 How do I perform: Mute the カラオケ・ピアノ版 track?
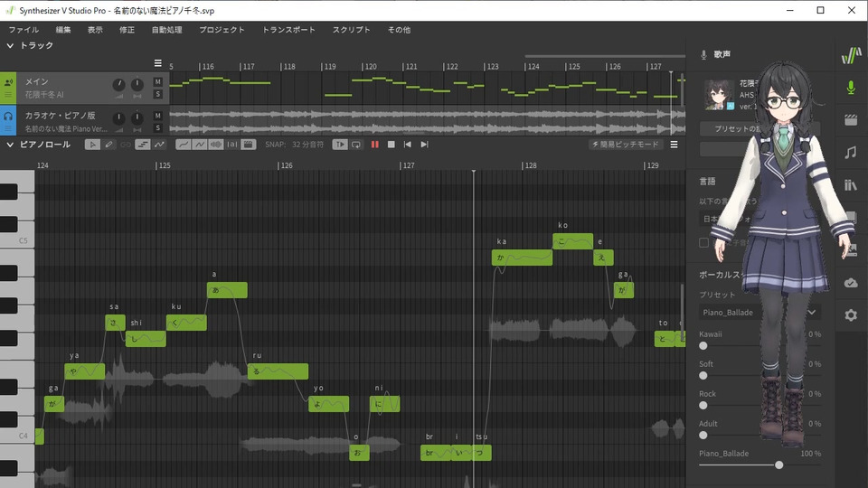click(x=157, y=116)
